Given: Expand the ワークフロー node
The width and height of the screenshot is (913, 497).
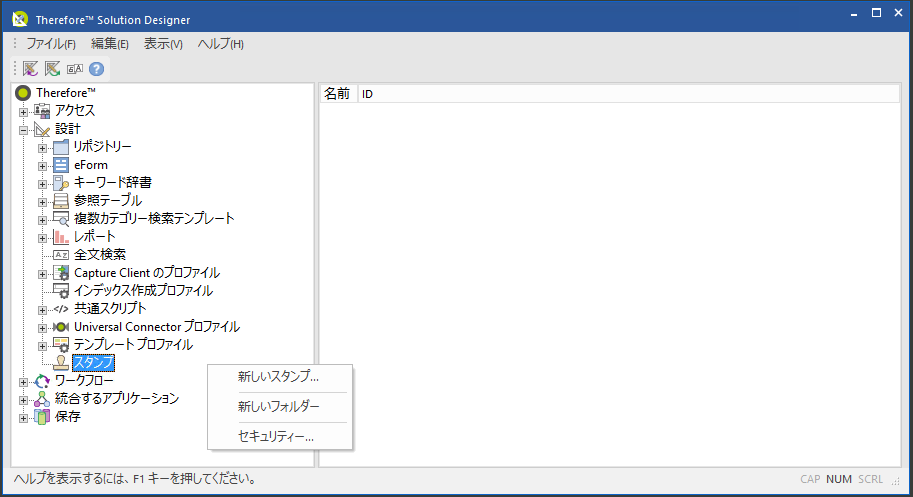Looking at the screenshot, I should click(x=23, y=382).
